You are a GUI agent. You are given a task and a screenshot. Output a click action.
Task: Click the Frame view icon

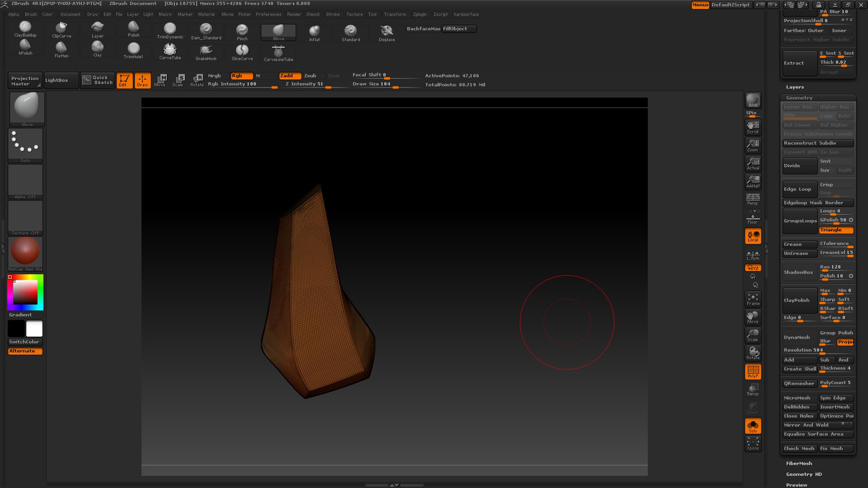[753, 299]
